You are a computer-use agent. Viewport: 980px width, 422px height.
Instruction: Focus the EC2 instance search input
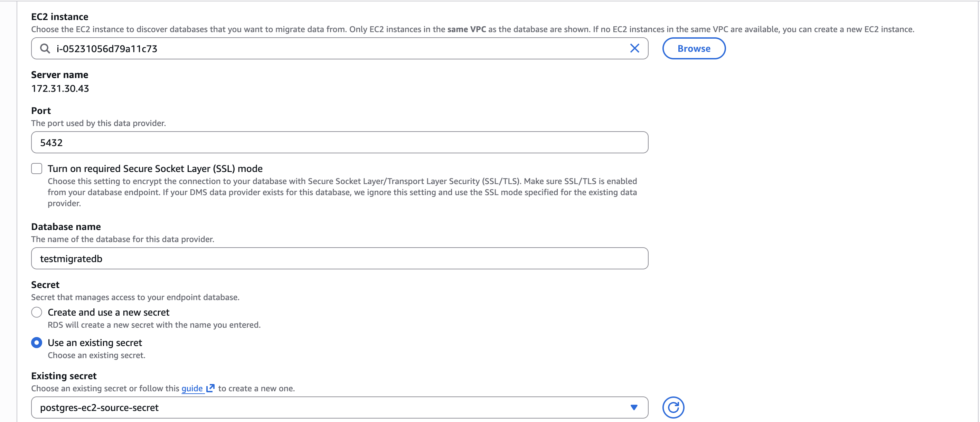tap(339, 48)
